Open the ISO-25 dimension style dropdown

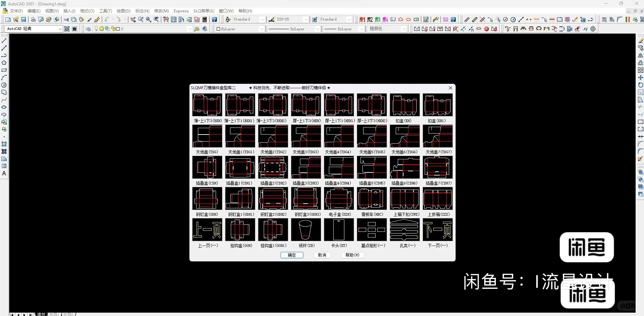click(306, 19)
